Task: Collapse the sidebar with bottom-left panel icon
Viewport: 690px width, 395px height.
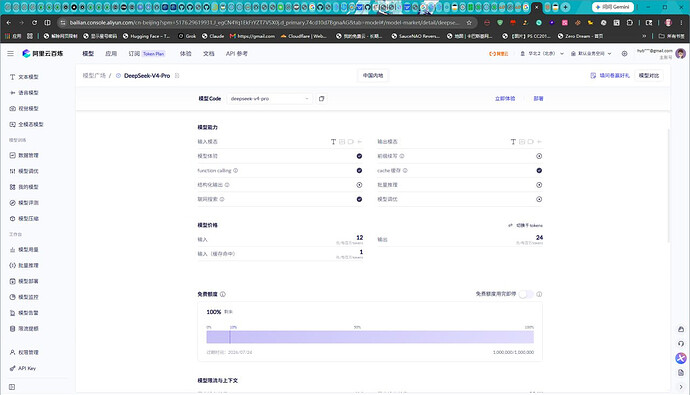Action: point(12,387)
